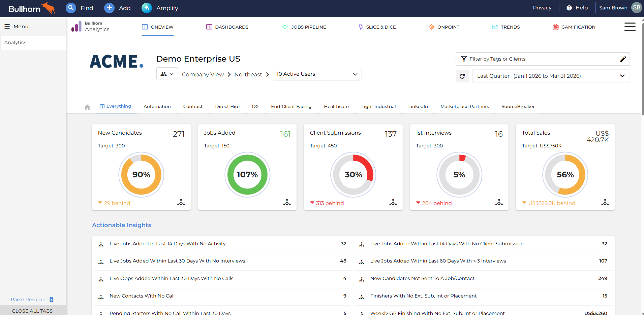
Task: Open the GAMIFICATION tab
Action: click(574, 27)
